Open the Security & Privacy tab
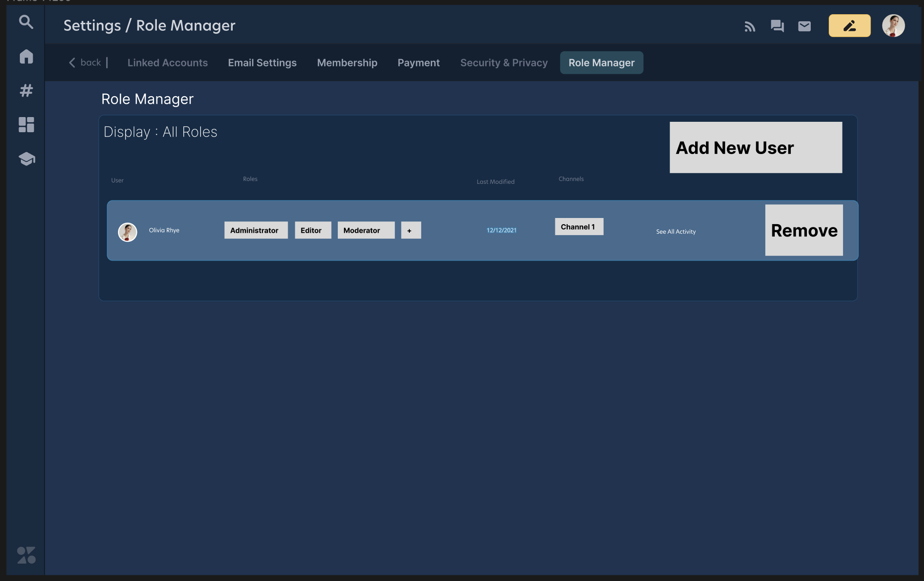The height and width of the screenshot is (581, 924). (x=504, y=63)
